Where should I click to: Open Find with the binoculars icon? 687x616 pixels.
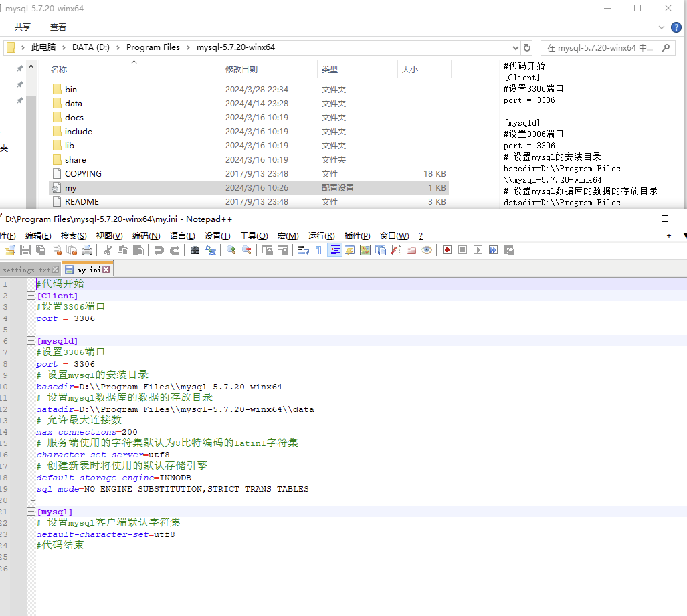coord(195,250)
